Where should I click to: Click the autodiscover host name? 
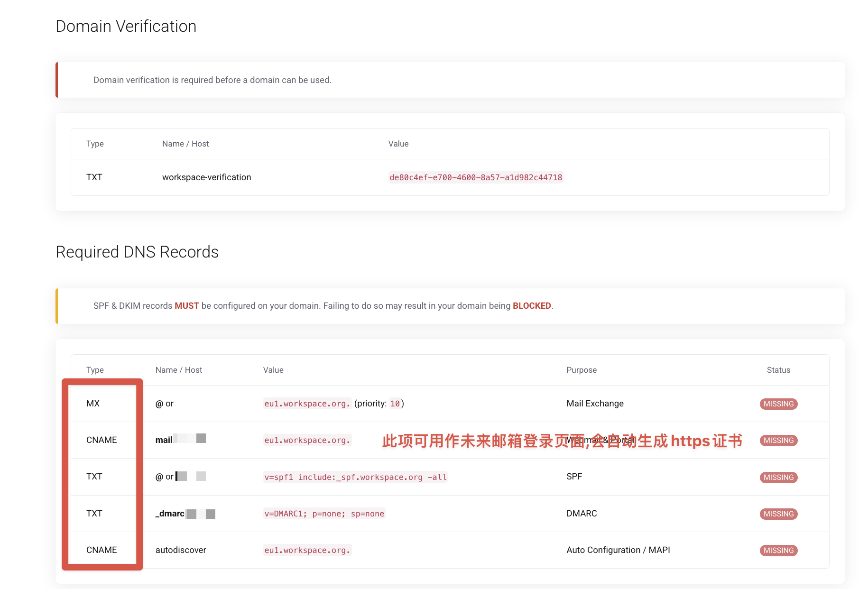pyautogui.click(x=181, y=550)
